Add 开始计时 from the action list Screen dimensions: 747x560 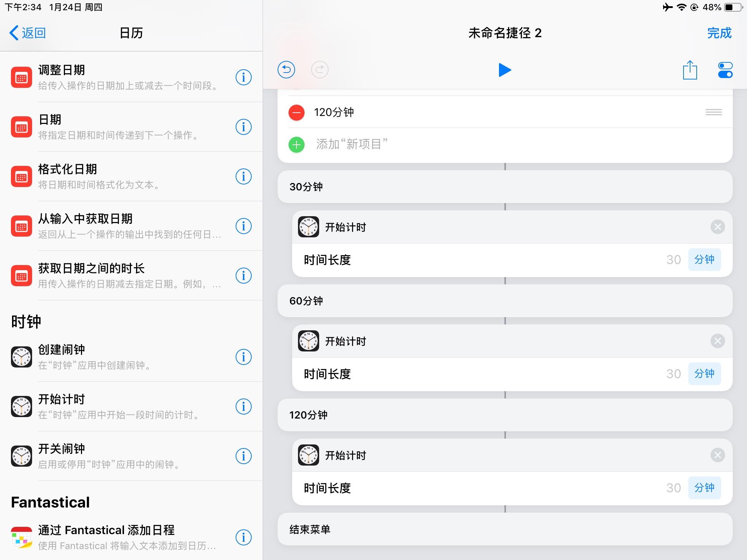131,407
